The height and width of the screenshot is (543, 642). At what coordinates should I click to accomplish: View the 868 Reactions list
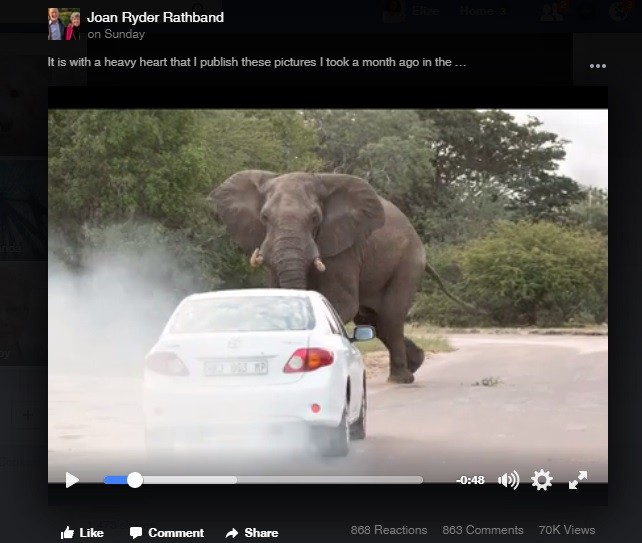pyautogui.click(x=388, y=530)
